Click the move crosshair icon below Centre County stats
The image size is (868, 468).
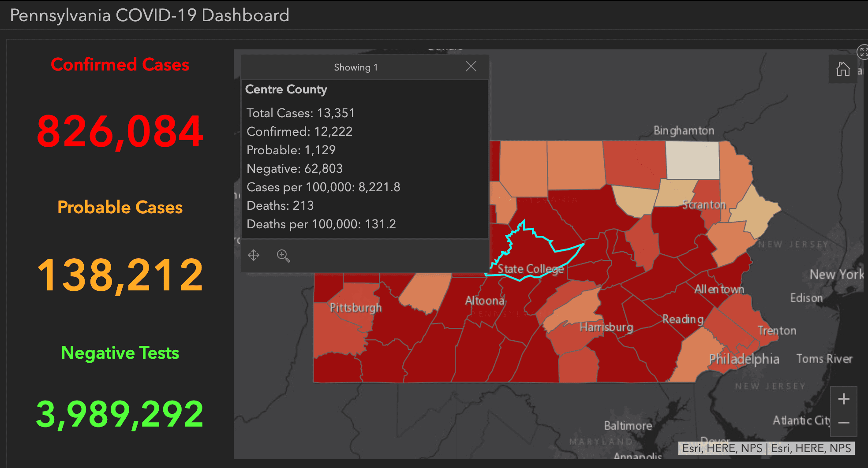[x=254, y=256]
